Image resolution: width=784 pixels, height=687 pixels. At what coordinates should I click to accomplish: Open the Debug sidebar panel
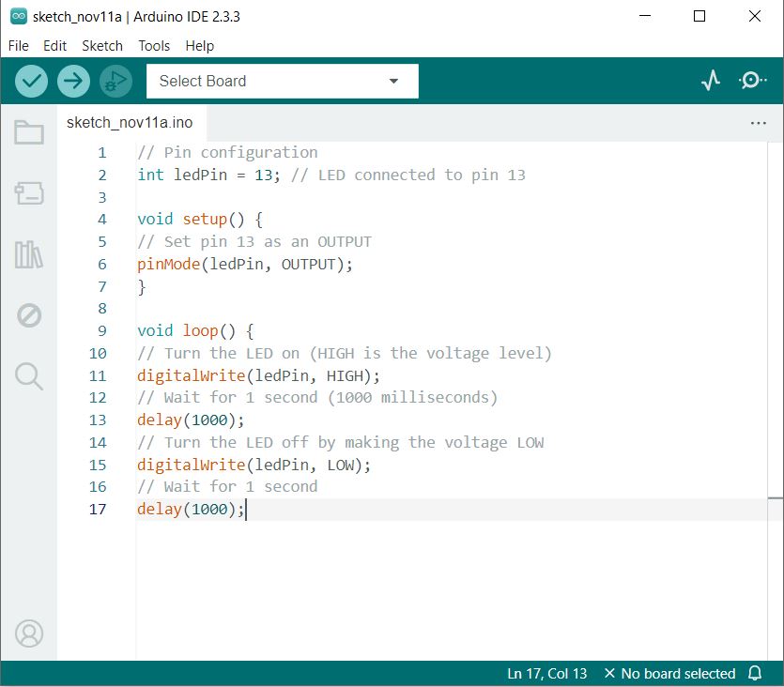(x=29, y=315)
